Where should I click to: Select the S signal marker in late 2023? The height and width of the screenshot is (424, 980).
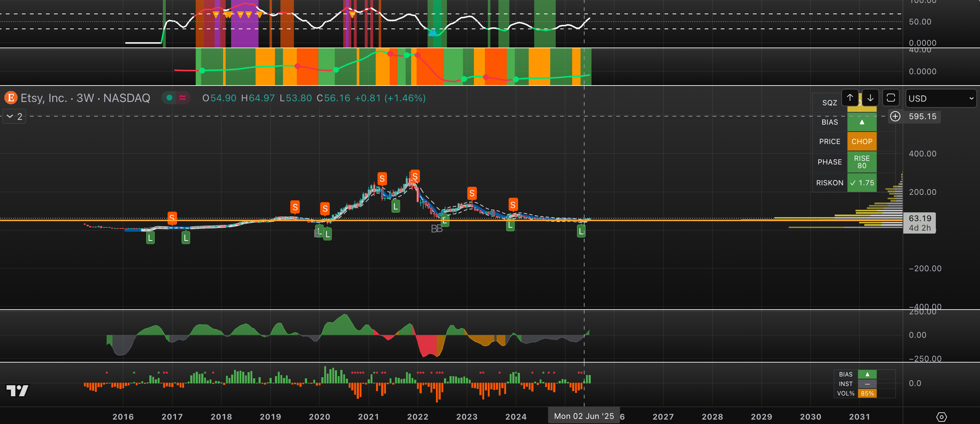coord(513,205)
